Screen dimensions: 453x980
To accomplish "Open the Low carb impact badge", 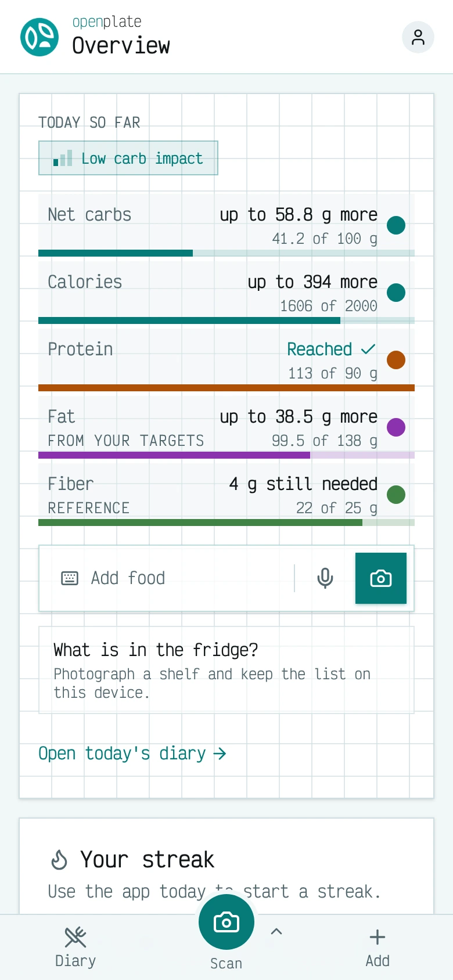I will (x=128, y=158).
